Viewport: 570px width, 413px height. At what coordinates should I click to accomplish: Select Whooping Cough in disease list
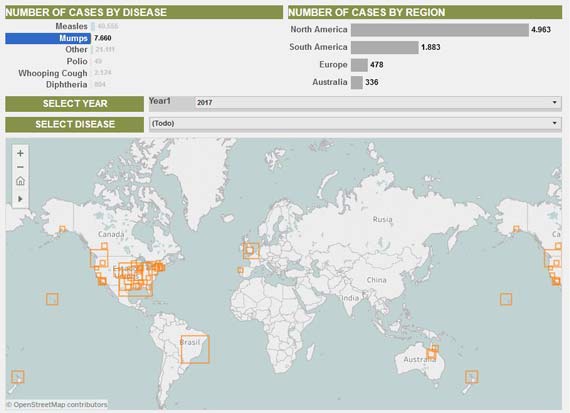pos(53,73)
